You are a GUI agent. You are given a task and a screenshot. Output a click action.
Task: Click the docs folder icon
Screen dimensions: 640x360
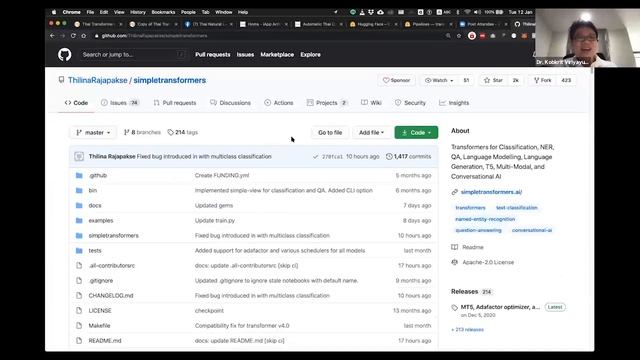point(79,205)
